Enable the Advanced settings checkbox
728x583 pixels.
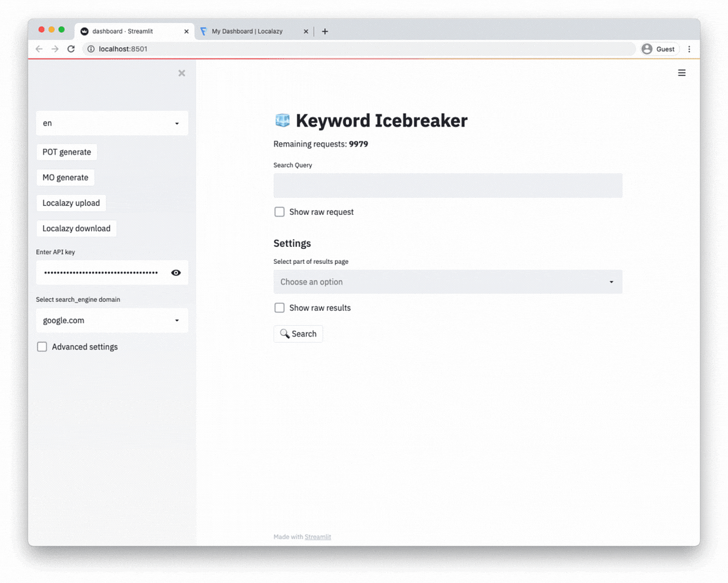pos(42,346)
